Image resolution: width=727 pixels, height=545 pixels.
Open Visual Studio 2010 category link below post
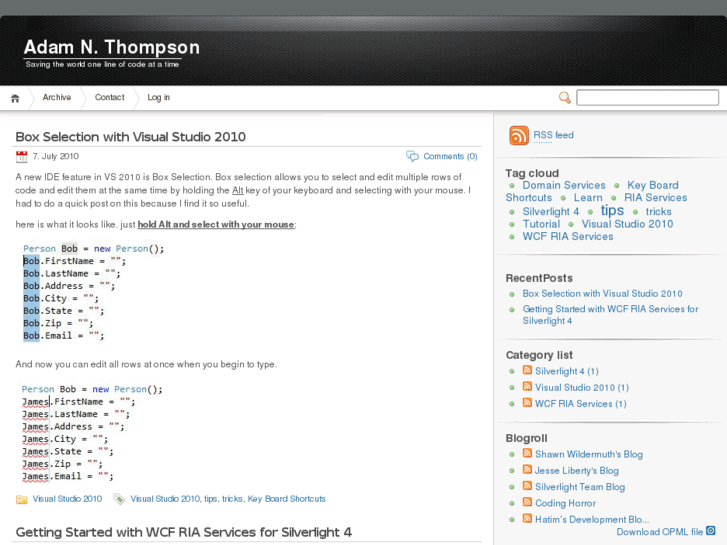click(x=67, y=499)
